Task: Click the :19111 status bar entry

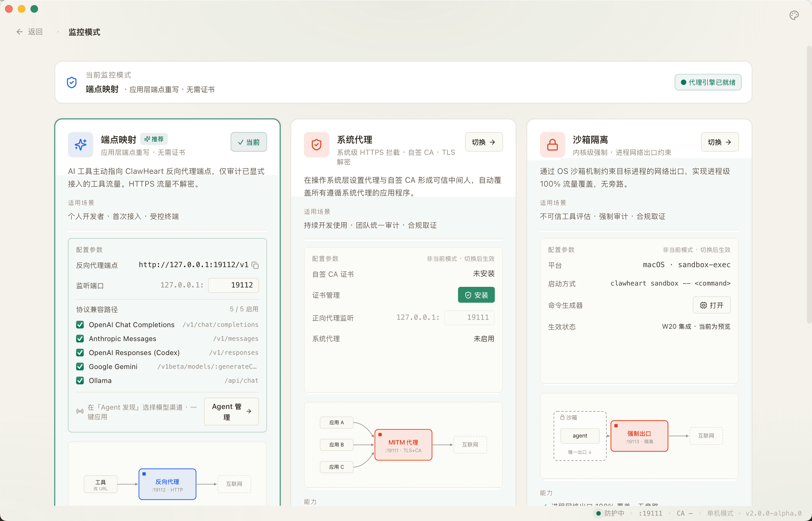Action: tap(650, 513)
